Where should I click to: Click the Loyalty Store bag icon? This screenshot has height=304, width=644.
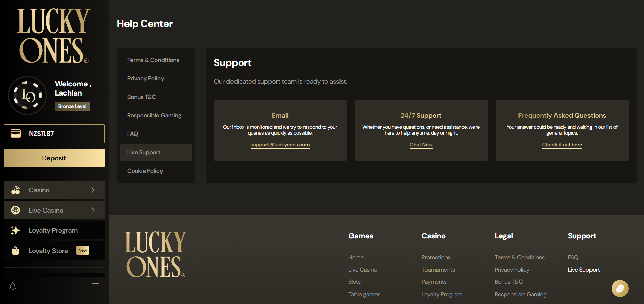(x=15, y=251)
